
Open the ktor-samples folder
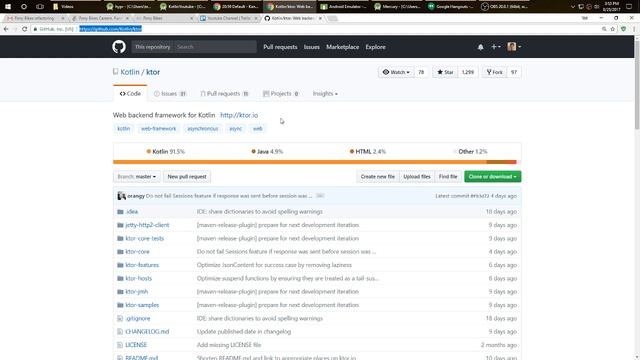142,305
